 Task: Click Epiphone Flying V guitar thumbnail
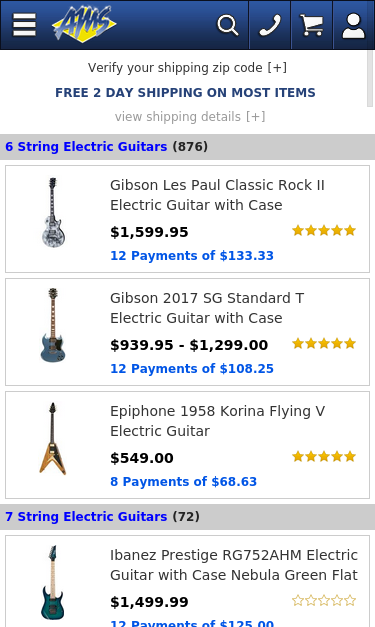point(53,439)
